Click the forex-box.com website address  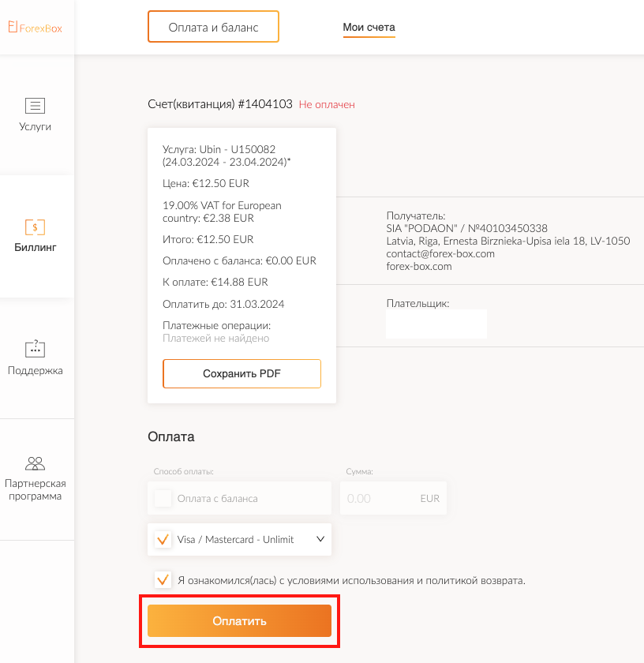point(418,266)
